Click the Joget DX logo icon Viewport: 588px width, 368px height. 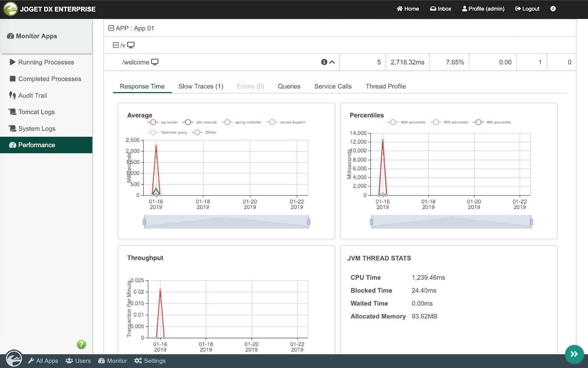coord(10,9)
